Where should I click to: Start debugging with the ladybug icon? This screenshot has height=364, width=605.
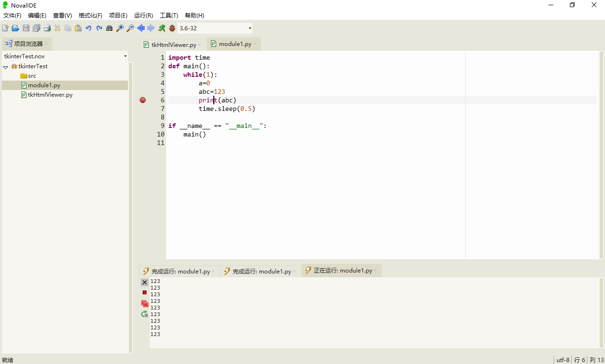pyautogui.click(x=172, y=28)
